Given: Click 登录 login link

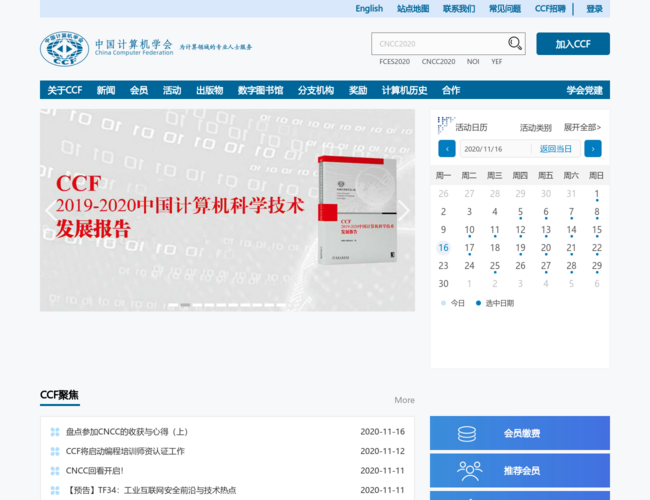Looking at the screenshot, I should point(594,9).
